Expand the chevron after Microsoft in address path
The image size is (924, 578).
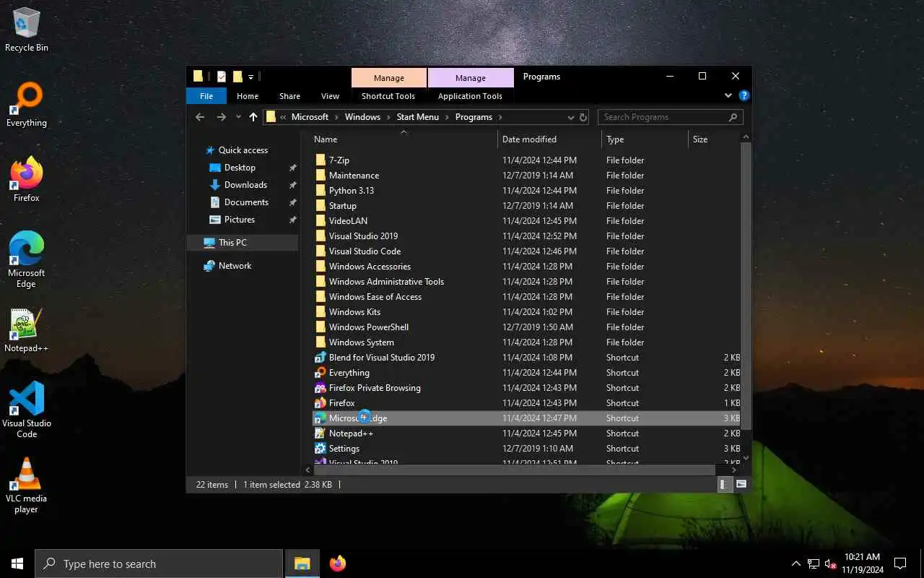pos(337,117)
